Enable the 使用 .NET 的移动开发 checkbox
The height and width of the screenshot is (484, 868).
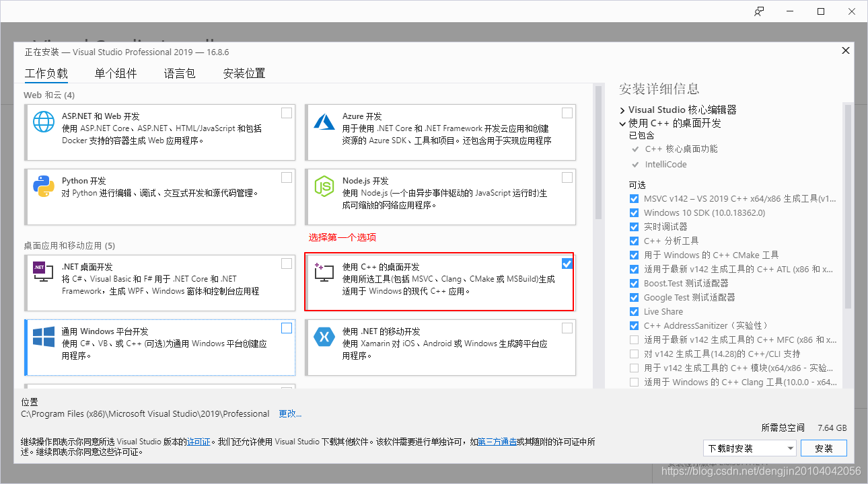[x=567, y=328]
